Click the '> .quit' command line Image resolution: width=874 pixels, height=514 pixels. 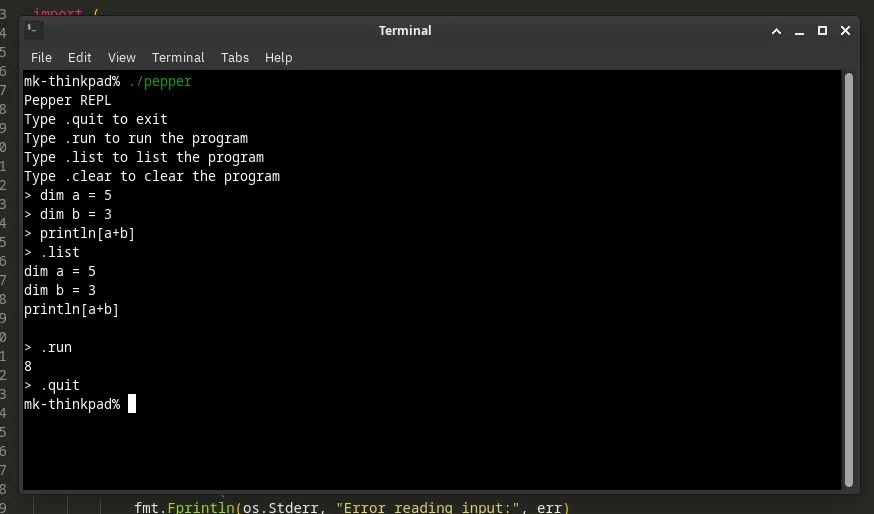point(52,385)
